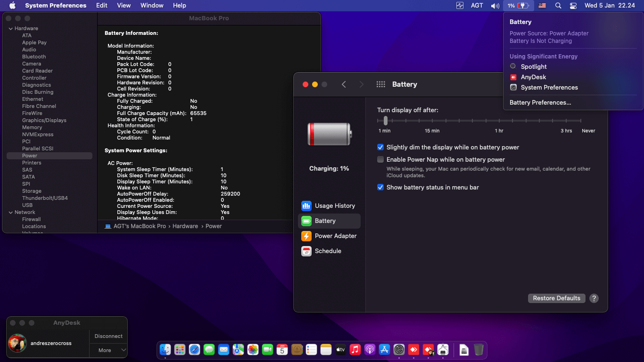Open the More dropdown in AnyDesk
644x362 pixels.
108,350
